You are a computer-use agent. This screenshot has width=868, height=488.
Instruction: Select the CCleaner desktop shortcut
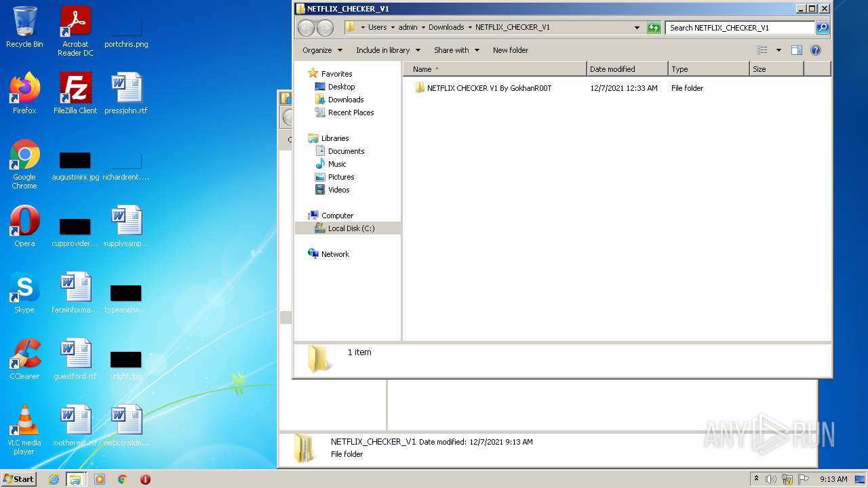tap(24, 359)
